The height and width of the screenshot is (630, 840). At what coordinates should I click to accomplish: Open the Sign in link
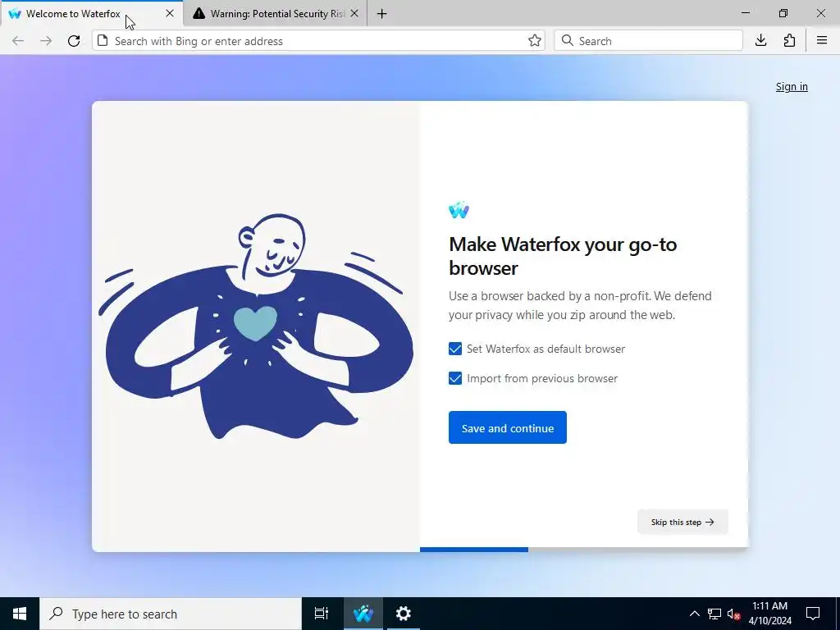(792, 87)
